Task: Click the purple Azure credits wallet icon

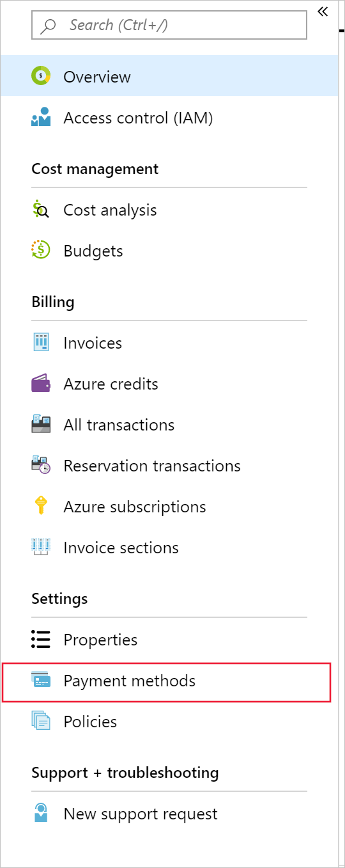Action: (41, 384)
